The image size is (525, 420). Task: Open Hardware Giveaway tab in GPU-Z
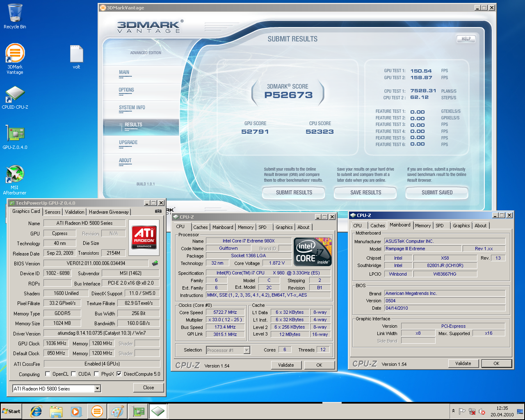(109, 212)
